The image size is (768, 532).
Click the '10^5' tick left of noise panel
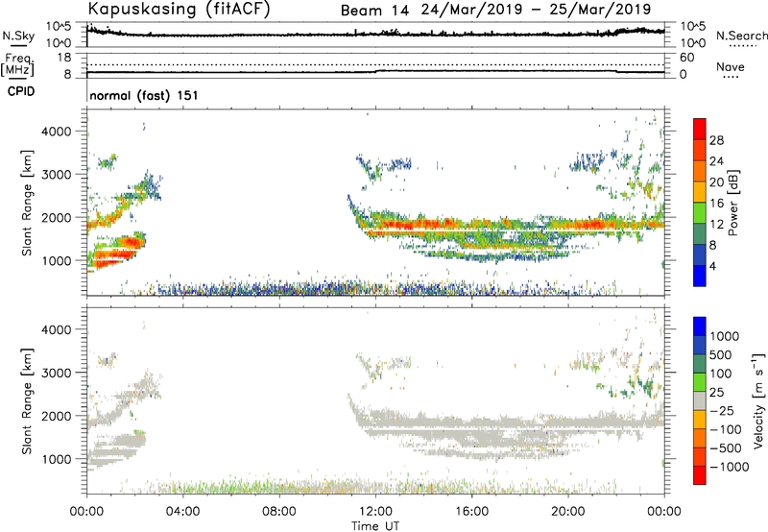59,26
